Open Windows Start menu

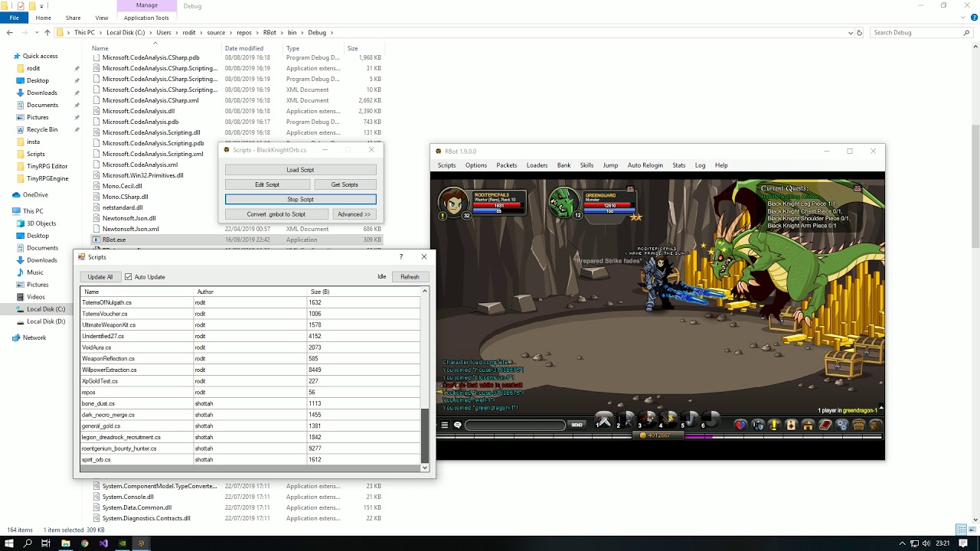(x=10, y=543)
